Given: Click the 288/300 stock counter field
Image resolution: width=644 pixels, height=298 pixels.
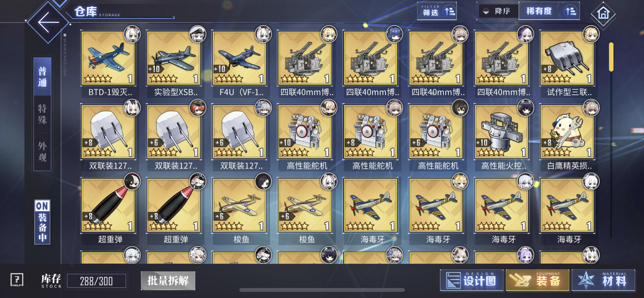Looking at the screenshot, I should [x=96, y=281].
